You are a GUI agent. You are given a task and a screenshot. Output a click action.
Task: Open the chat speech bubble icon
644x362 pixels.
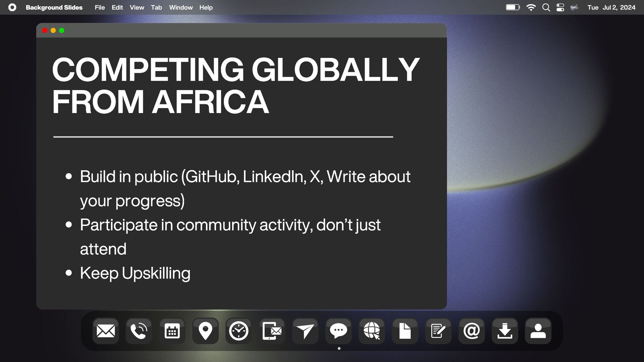[x=338, y=331]
